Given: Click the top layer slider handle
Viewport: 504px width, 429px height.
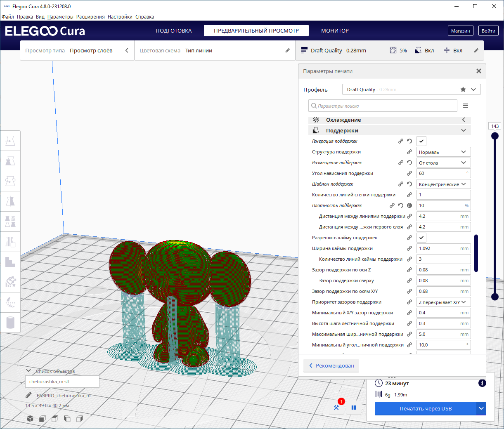Looking at the screenshot, I should (495, 136).
